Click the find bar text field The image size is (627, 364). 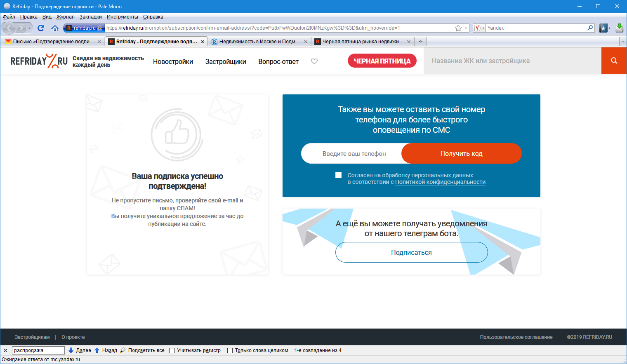pyautogui.click(x=38, y=350)
